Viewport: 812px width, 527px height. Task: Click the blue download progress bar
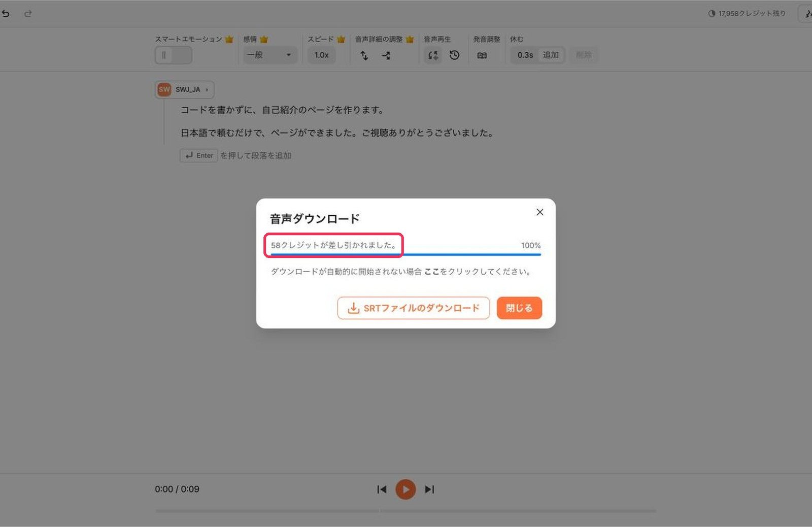[x=405, y=254]
